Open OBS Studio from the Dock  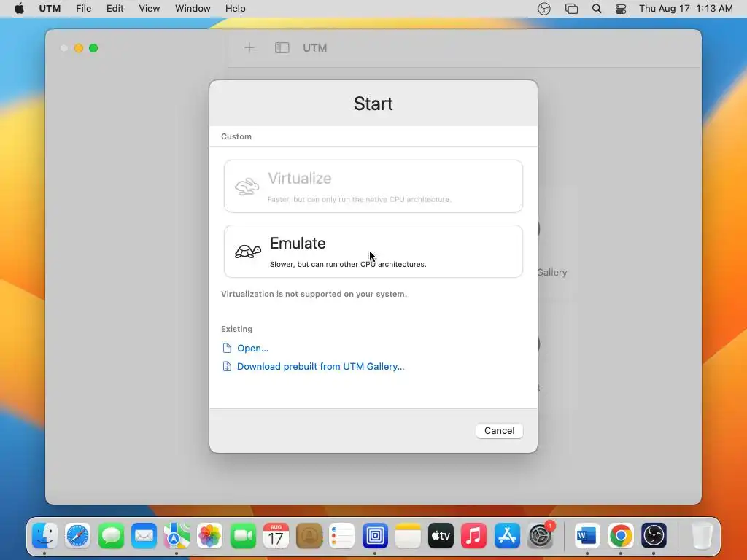(x=654, y=536)
